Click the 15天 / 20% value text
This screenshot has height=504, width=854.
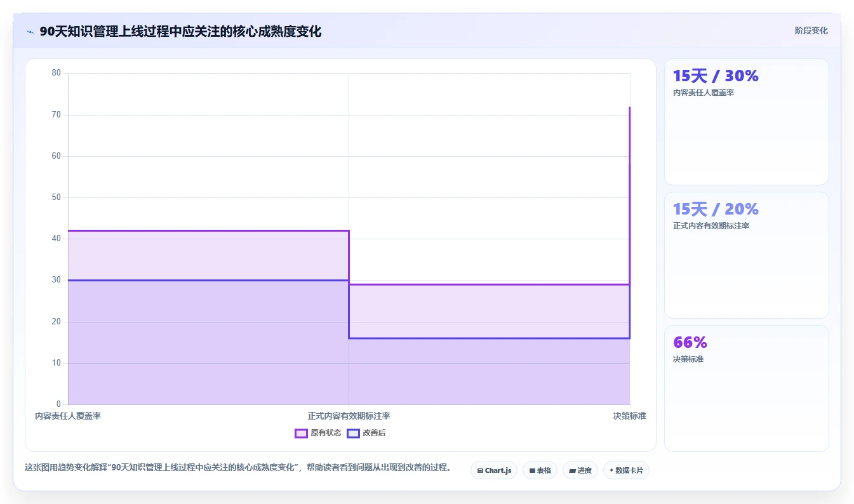[716, 209]
